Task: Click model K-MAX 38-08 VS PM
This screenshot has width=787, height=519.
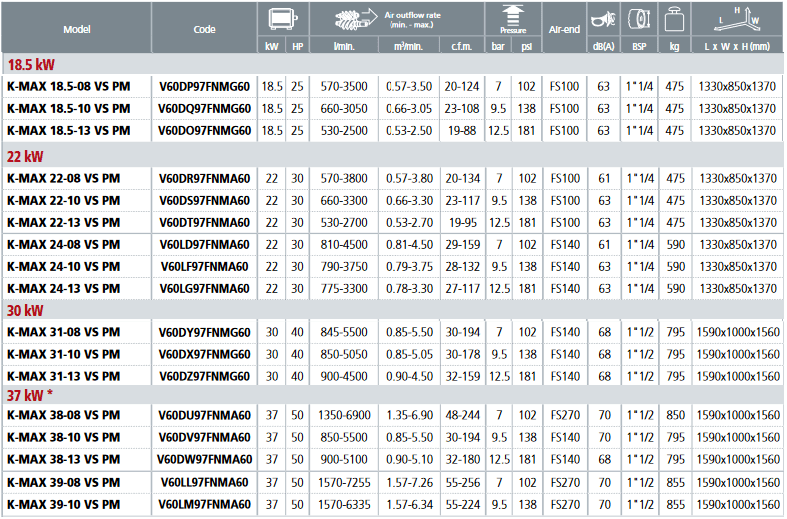Action: click(64, 415)
